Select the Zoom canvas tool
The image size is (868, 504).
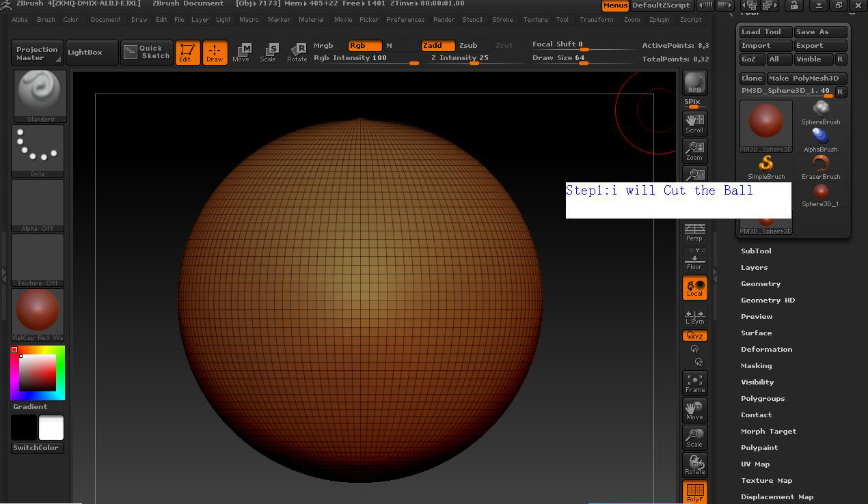coord(694,150)
